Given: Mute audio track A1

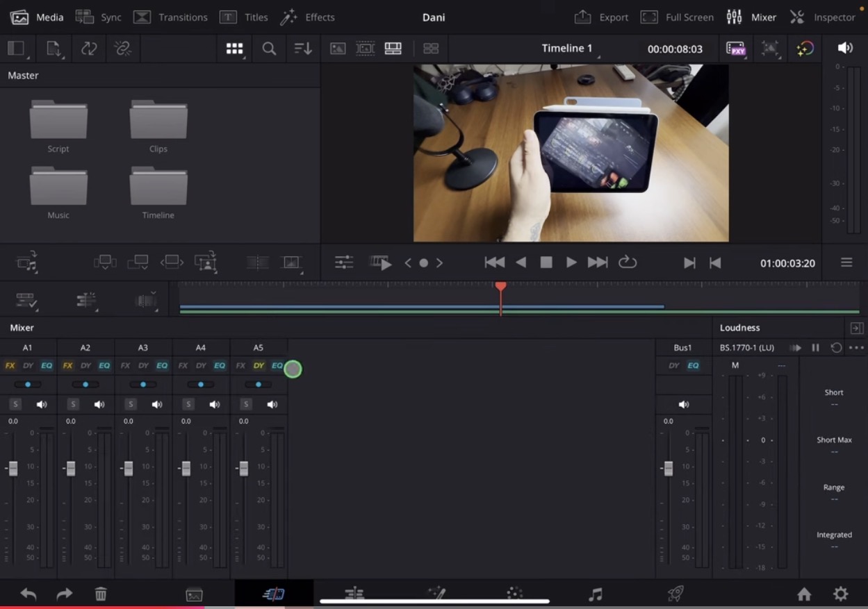Looking at the screenshot, I should [x=42, y=403].
